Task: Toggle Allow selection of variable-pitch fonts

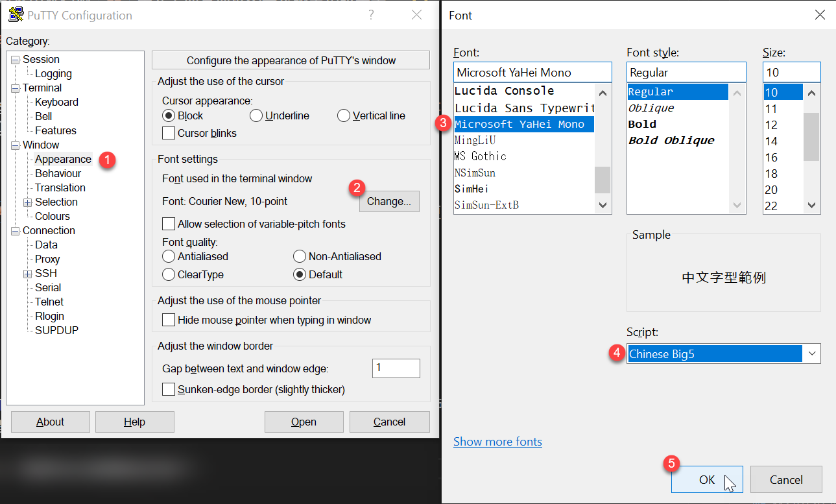Action: (168, 224)
